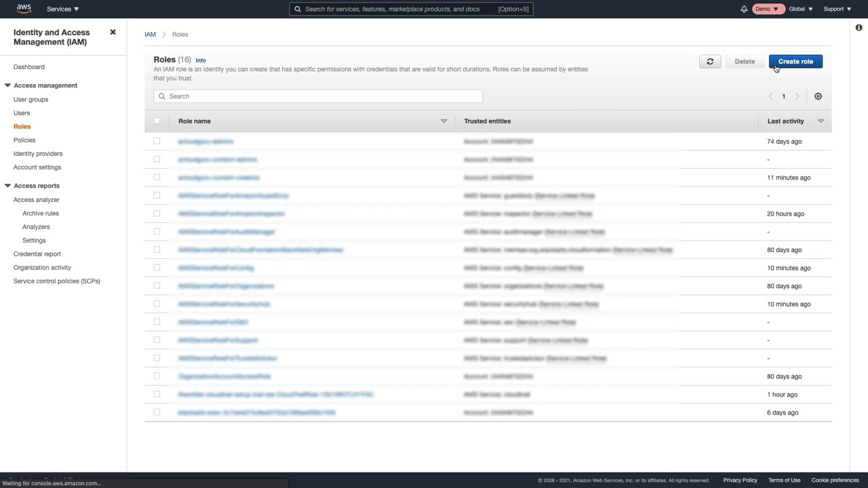Viewport: 868px width, 488px height.
Task: Click the Role name column header text
Action: [x=195, y=121]
